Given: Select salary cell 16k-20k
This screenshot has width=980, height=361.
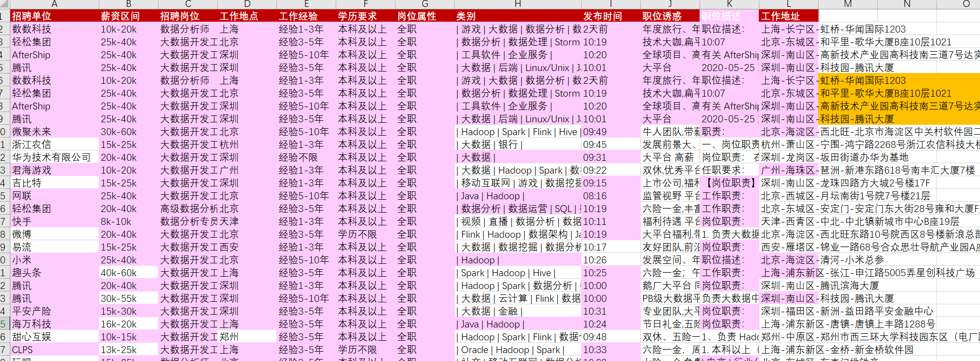Looking at the screenshot, I should 128,324.
